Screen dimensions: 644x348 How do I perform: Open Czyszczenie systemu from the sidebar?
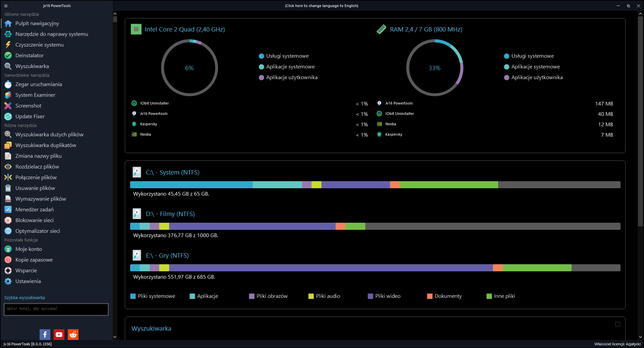(x=40, y=45)
